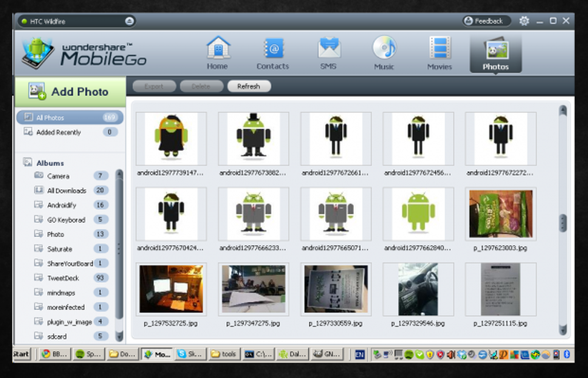The height and width of the screenshot is (378, 588).
Task: Open the Androidify album
Action: (x=71, y=205)
